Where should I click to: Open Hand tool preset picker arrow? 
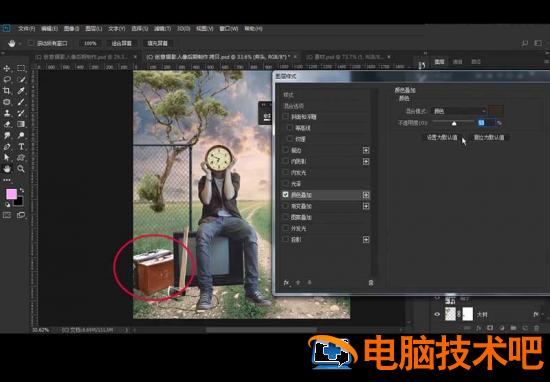coord(20,44)
